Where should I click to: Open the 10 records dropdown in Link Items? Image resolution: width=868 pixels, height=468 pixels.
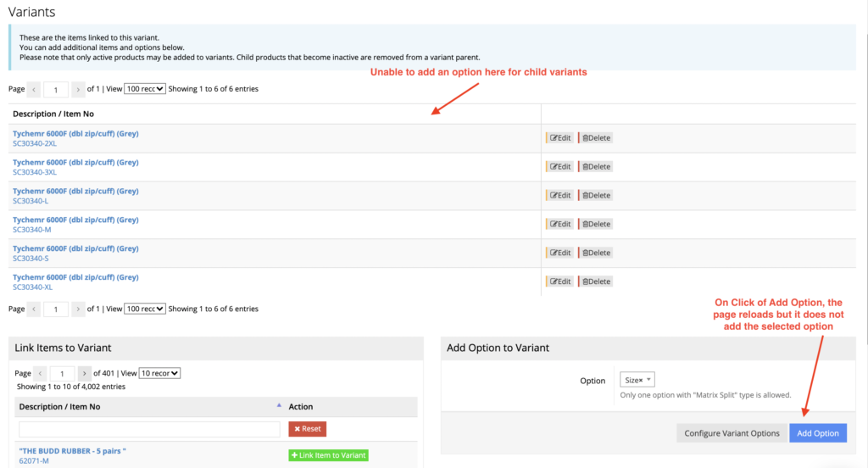[x=160, y=373]
